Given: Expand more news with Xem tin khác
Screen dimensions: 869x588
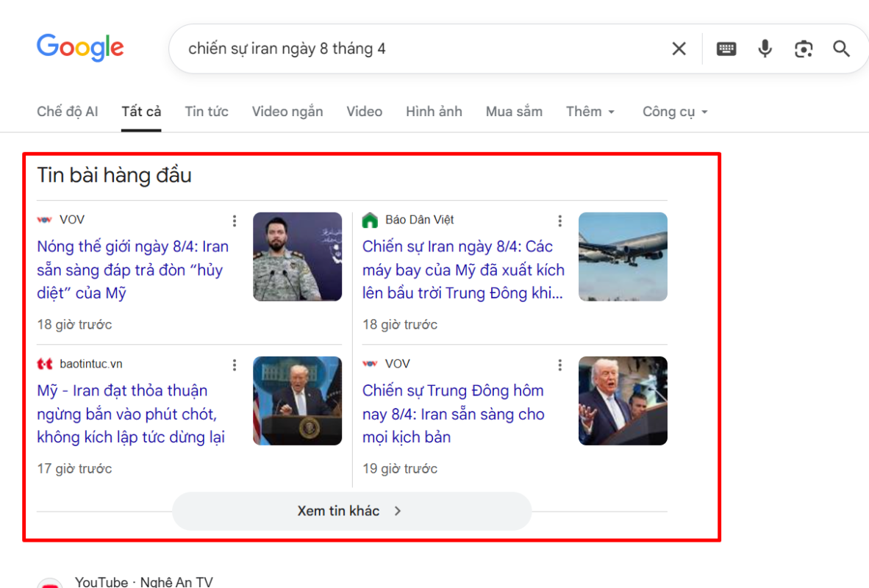Looking at the screenshot, I should pyautogui.click(x=351, y=511).
